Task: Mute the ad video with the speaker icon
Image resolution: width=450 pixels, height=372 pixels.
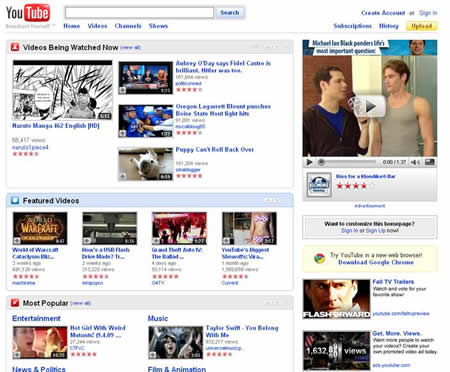Action: click(415, 162)
